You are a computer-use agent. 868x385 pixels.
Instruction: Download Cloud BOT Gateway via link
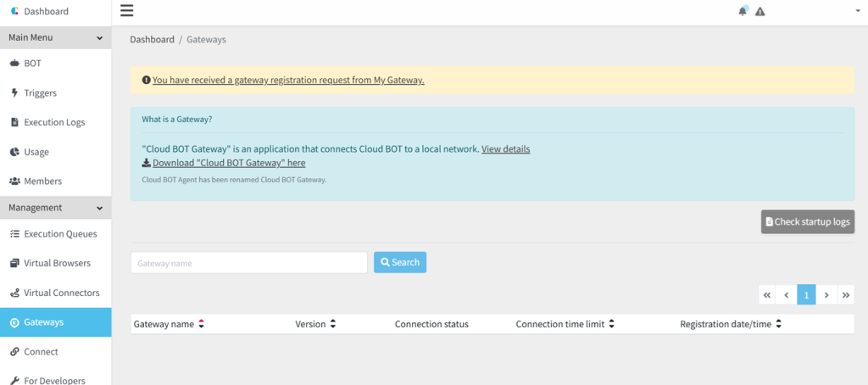(229, 163)
